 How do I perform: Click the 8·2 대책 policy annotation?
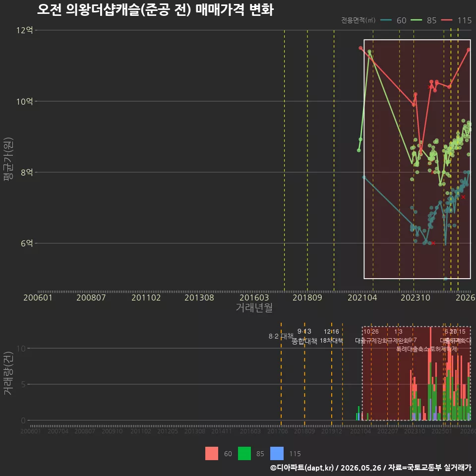[x=281, y=336]
